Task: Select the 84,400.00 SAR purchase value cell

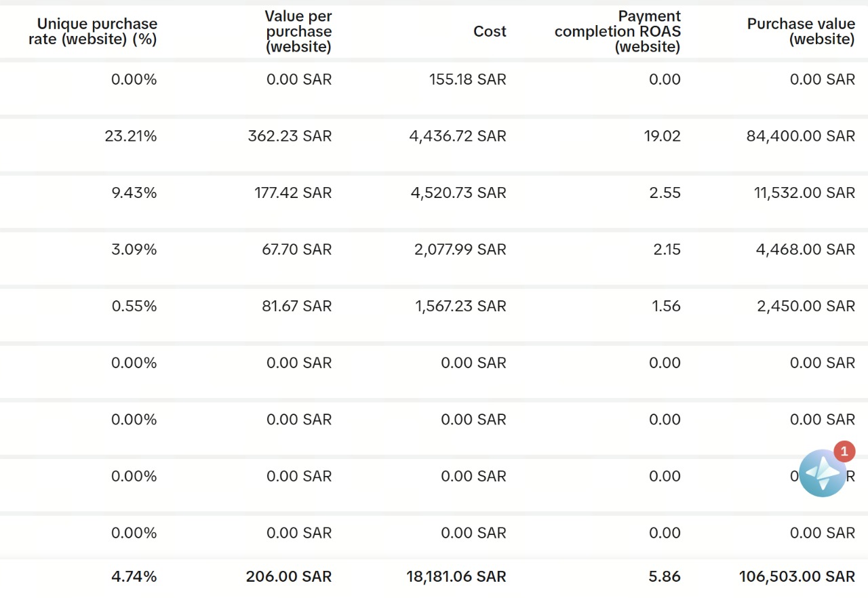Action: coord(800,136)
